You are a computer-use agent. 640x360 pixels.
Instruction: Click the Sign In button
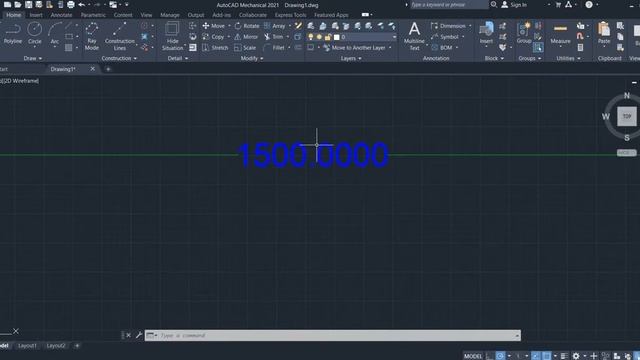click(x=514, y=4)
